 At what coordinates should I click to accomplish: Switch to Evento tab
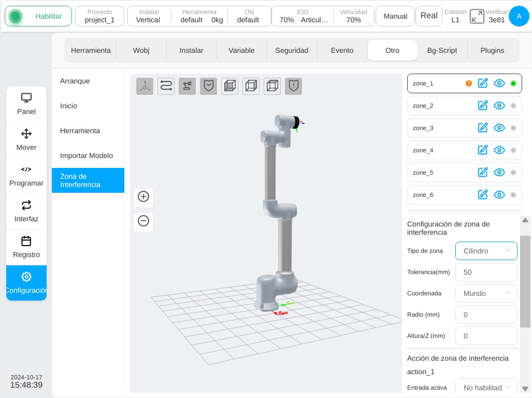[342, 50]
